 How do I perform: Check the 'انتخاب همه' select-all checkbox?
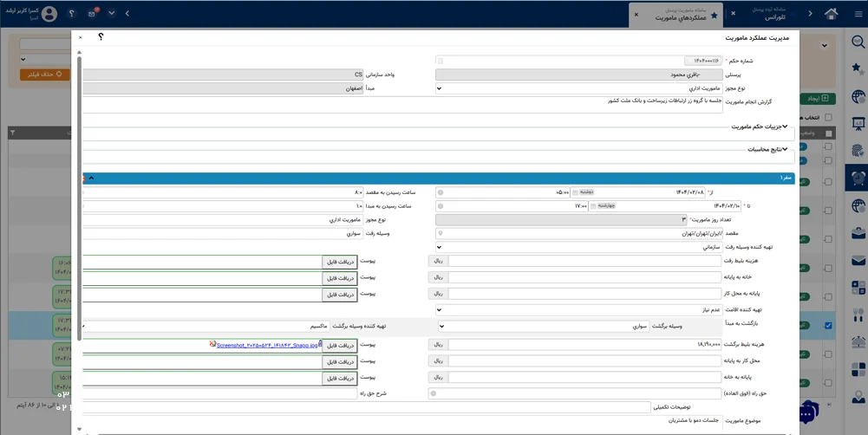point(828,118)
